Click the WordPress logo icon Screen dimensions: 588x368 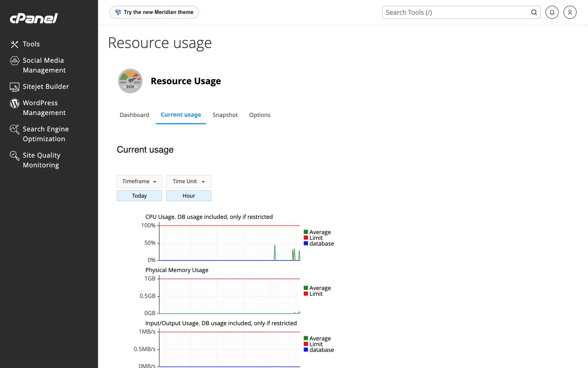(x=14, y=103)
